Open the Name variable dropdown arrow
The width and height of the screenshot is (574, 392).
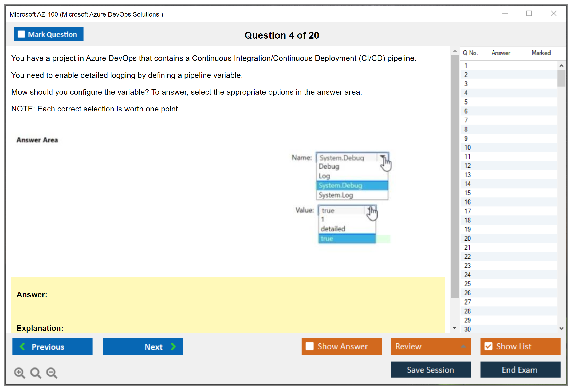click(x=383, y=157)
